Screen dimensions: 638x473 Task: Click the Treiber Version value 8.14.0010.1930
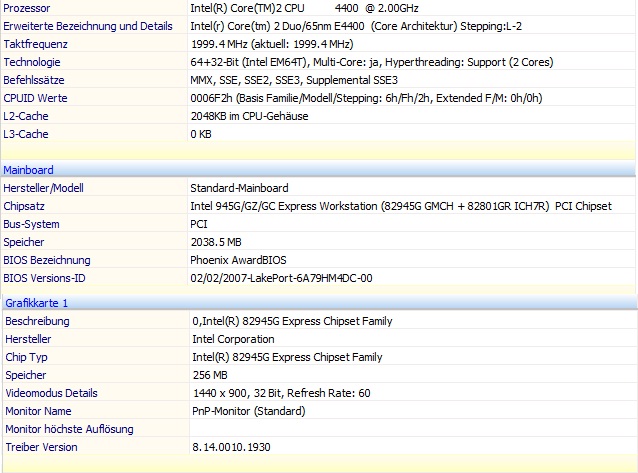(233, 447)
